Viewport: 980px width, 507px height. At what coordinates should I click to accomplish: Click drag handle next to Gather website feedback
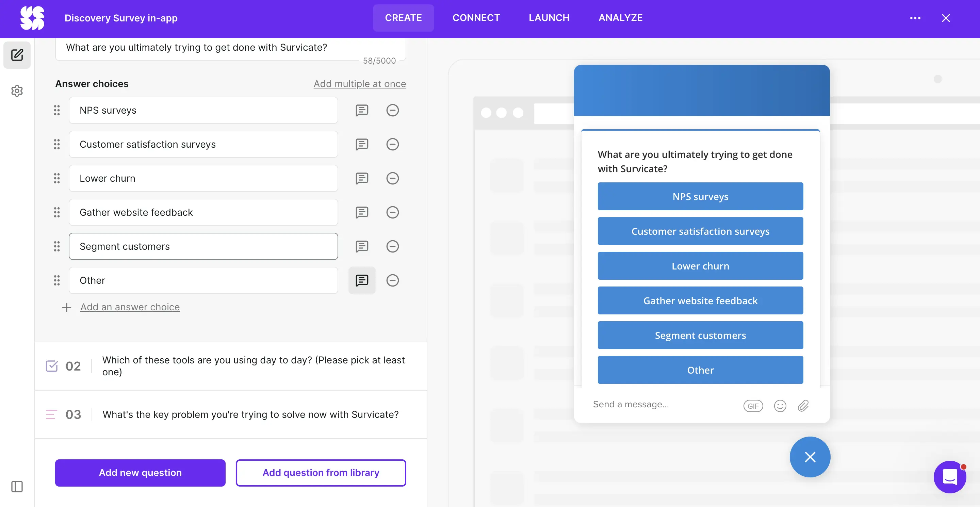[57, 212]
